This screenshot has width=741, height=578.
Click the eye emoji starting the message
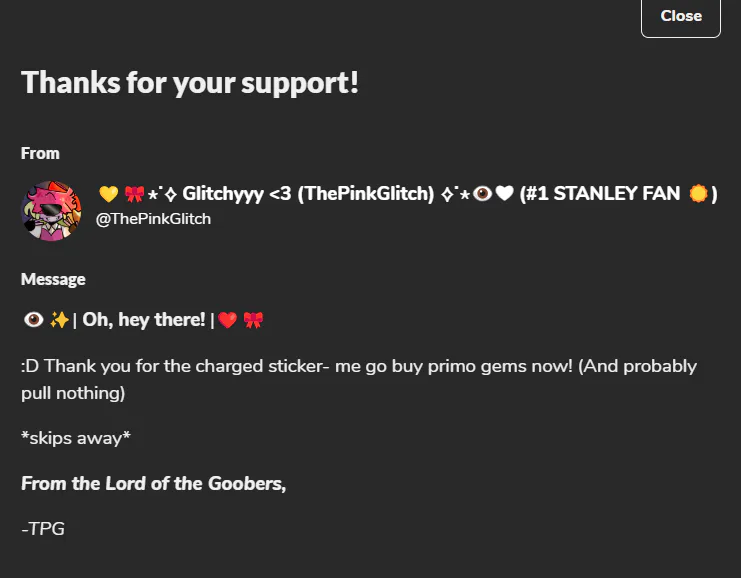(x=32, y=320)
